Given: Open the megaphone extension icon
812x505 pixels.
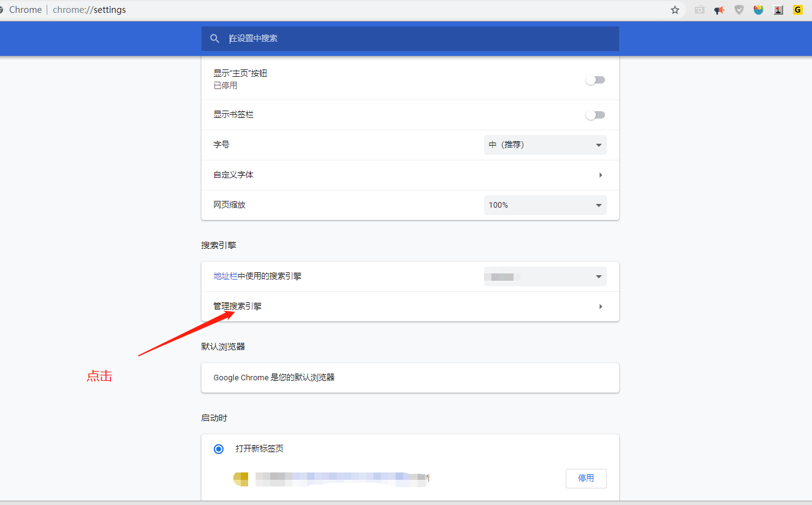Looking at the screenshot, I should click(719, 10).
